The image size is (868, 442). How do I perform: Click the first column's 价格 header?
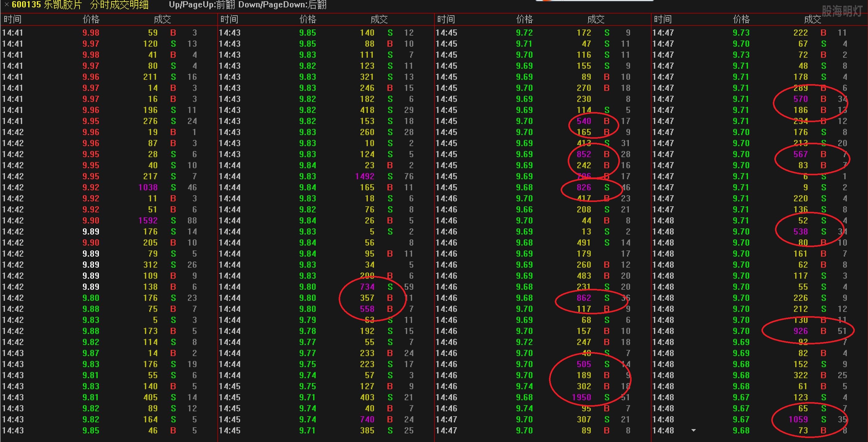point(91,20)
